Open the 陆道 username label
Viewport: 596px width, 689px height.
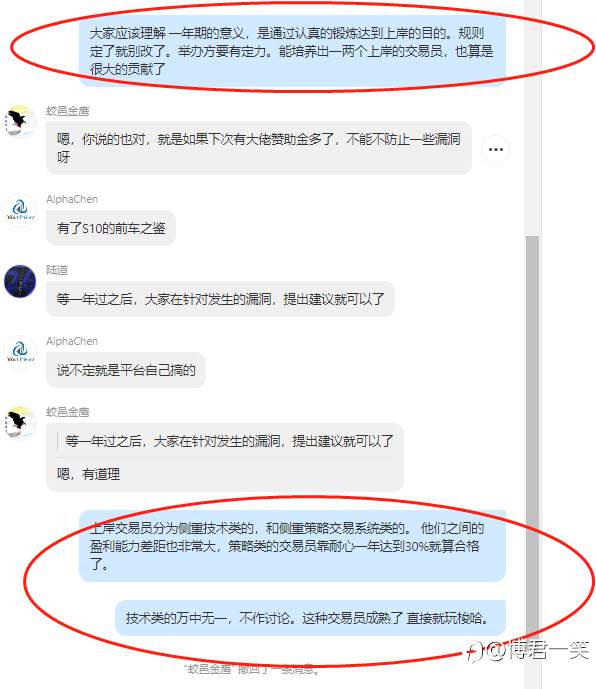57,270
